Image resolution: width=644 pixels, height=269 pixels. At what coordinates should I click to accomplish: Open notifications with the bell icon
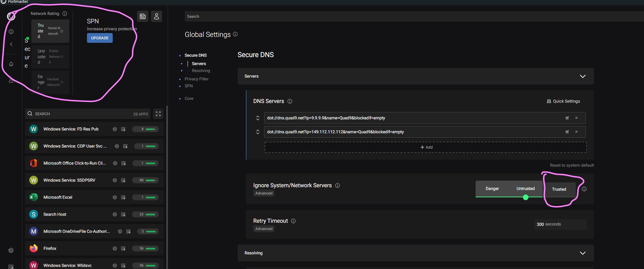[11, 64]
